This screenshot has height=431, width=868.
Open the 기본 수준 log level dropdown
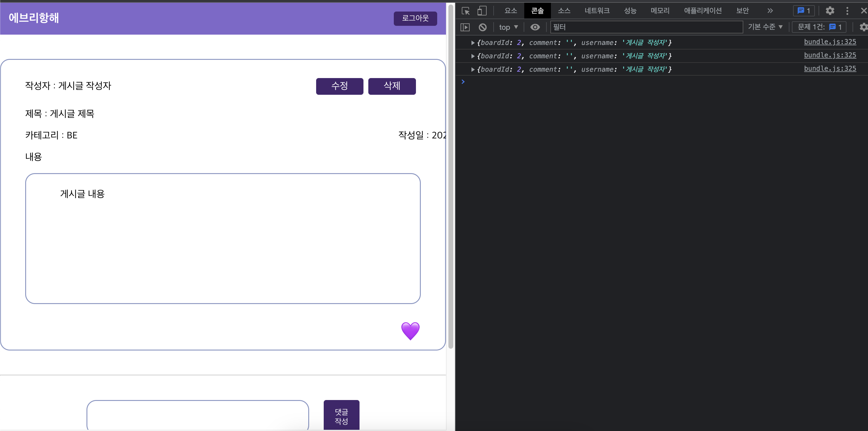point(765,27)
